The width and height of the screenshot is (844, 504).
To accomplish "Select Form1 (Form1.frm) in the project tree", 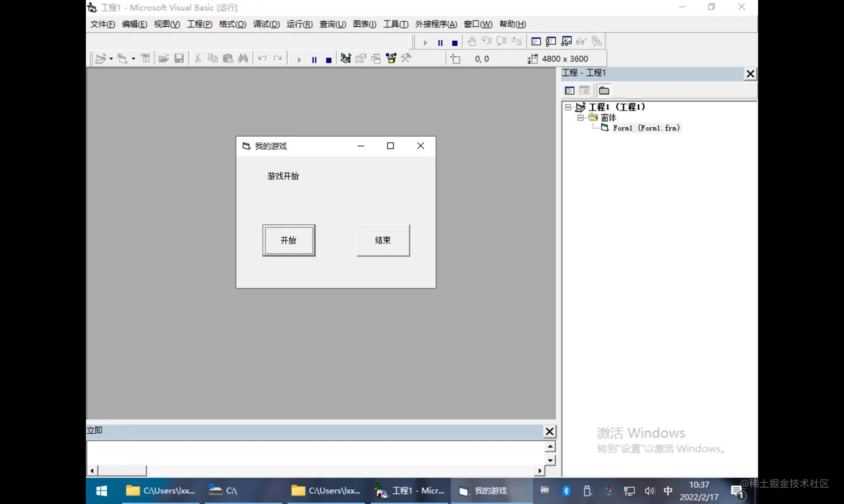I will coord(646,128).
